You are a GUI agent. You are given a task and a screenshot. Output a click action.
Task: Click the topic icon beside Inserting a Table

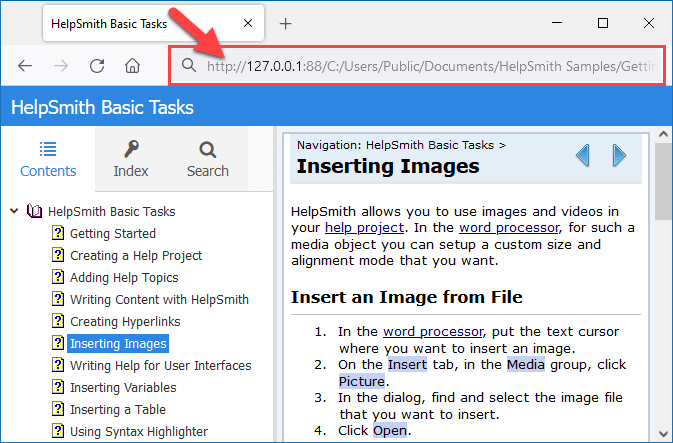pyautogui.click(x=58, y=409)
